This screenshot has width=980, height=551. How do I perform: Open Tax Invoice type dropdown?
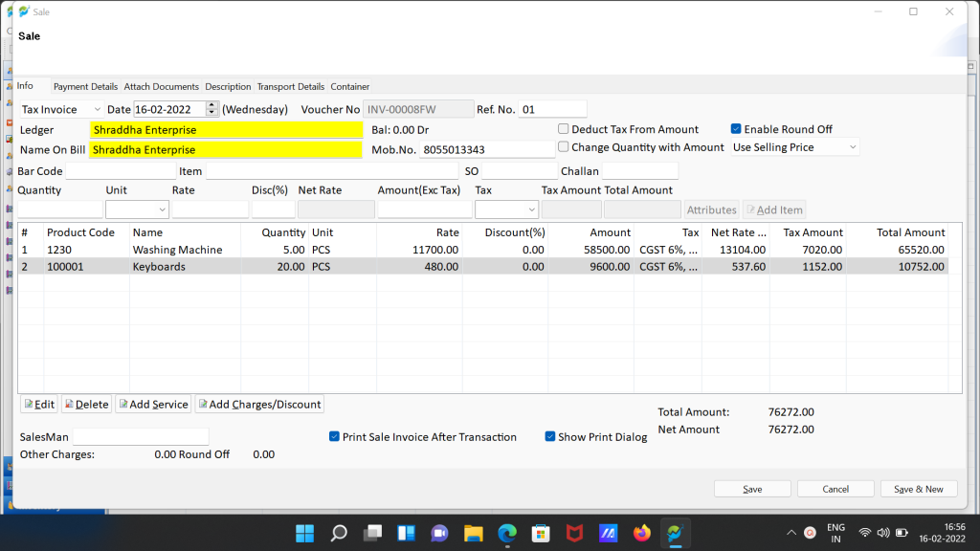point(61,109)
